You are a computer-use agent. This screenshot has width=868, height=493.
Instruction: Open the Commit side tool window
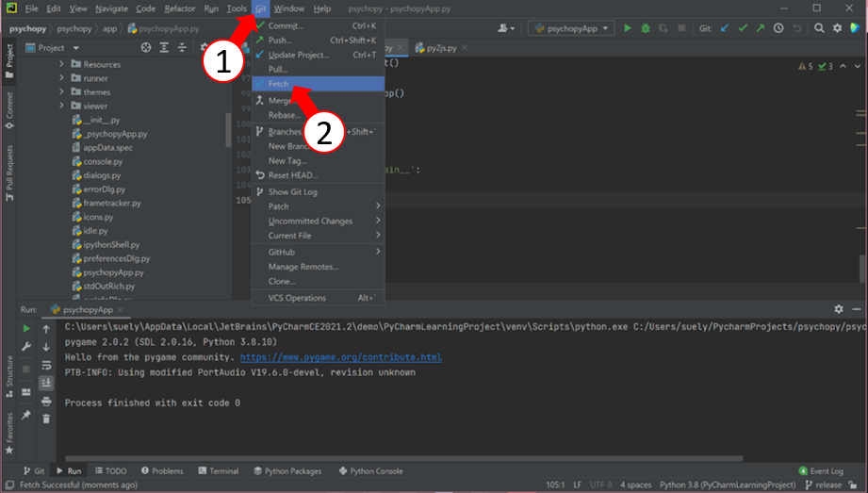click(9, 110)
